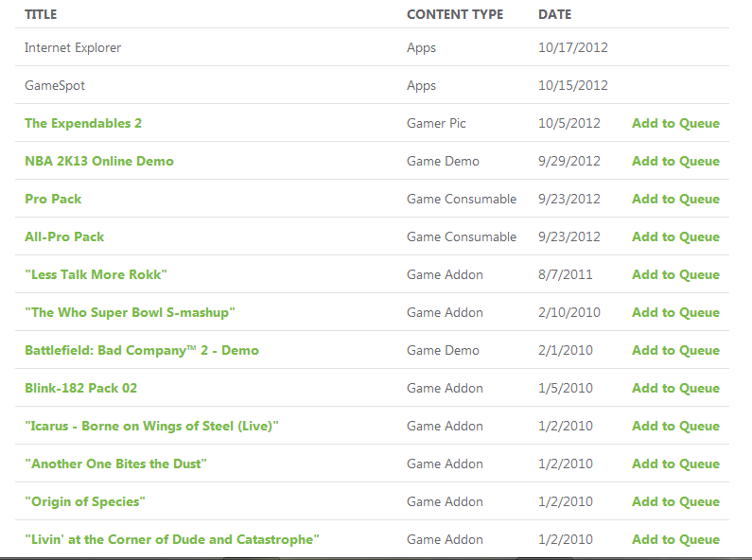Open The Expendables 2 title link
This screenshot has width=752, height=560.
point(83,123)
